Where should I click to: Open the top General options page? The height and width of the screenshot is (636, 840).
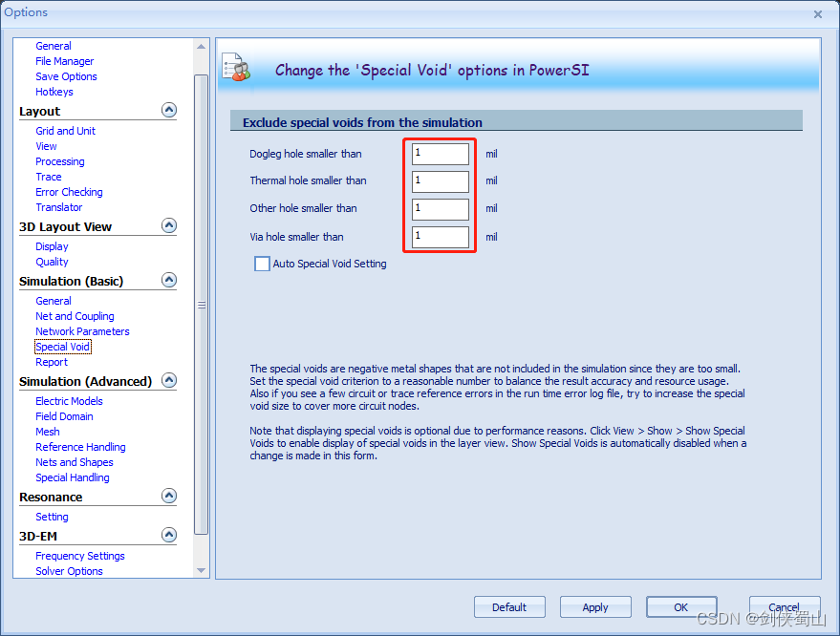(53, 46)
